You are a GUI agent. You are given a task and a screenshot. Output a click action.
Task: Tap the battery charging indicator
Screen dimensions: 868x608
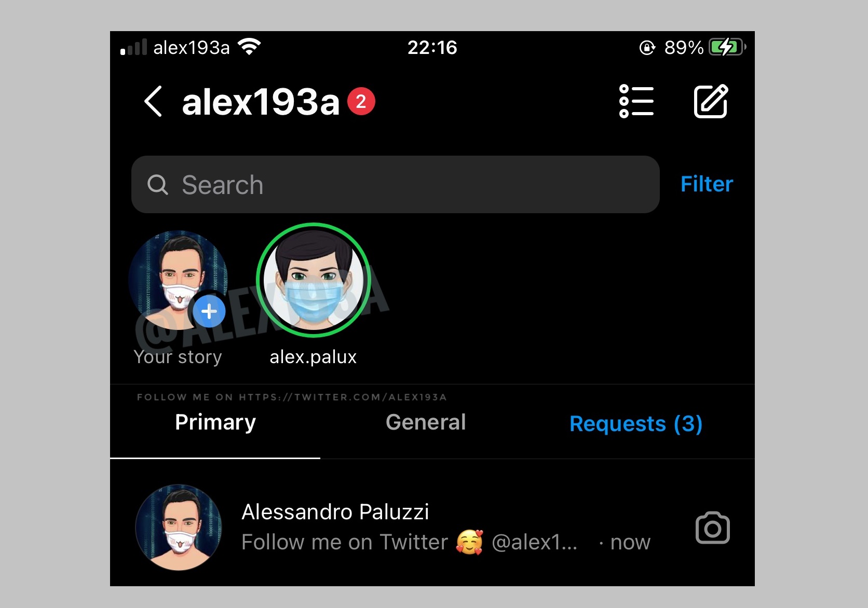click(x=727, y=47)
